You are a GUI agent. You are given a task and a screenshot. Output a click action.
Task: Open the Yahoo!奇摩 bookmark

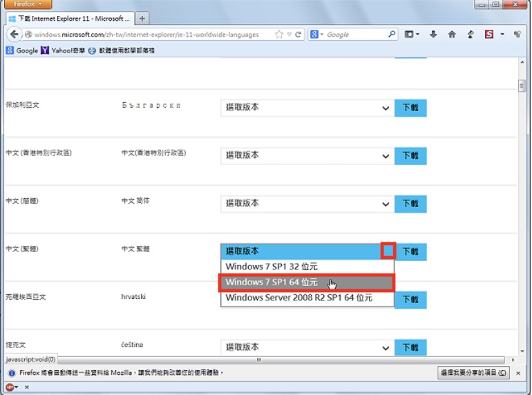tap(63, 50)
